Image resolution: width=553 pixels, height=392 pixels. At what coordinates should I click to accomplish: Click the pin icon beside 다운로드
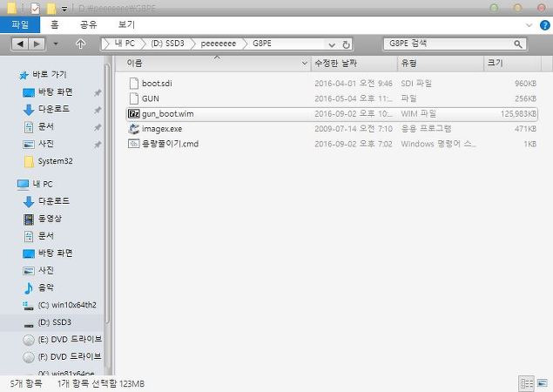pos(98,110)
